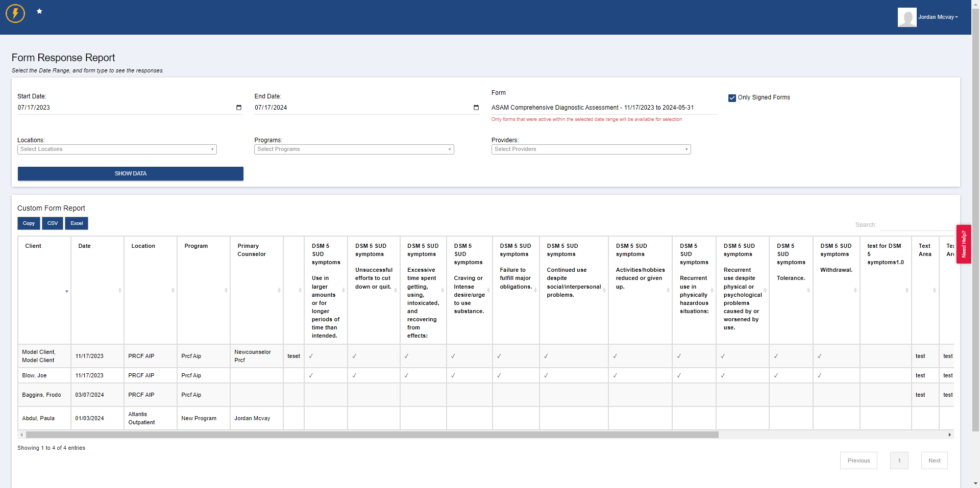The height and width of the screenshot is (488, 980).
Task: Click Jordan Mcvay profile avatar
Action: 907,17
